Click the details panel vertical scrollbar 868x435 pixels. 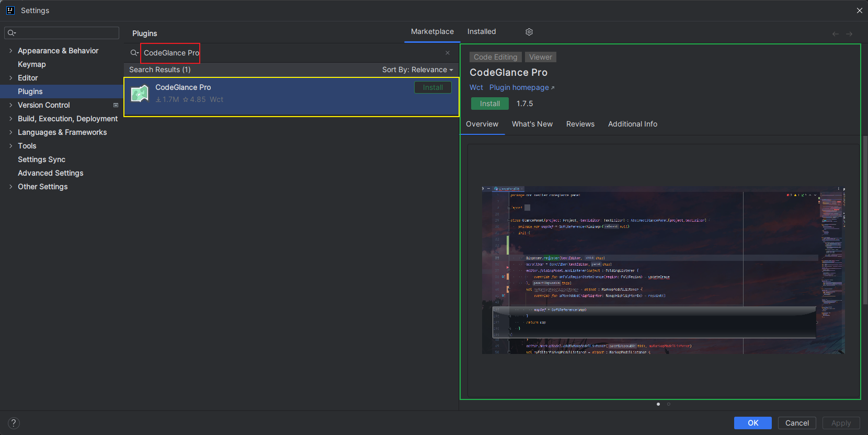point(865,220)
